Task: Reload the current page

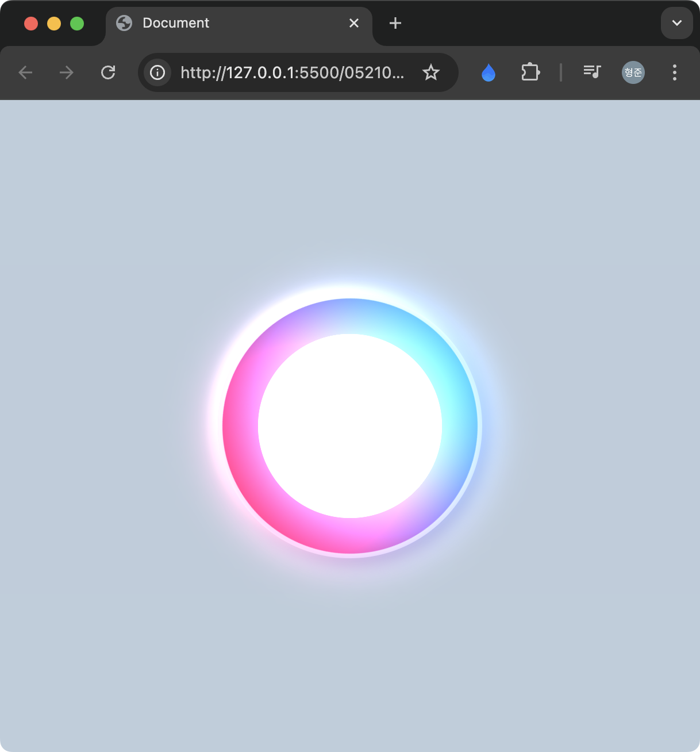Action: (x=108, y=72)
